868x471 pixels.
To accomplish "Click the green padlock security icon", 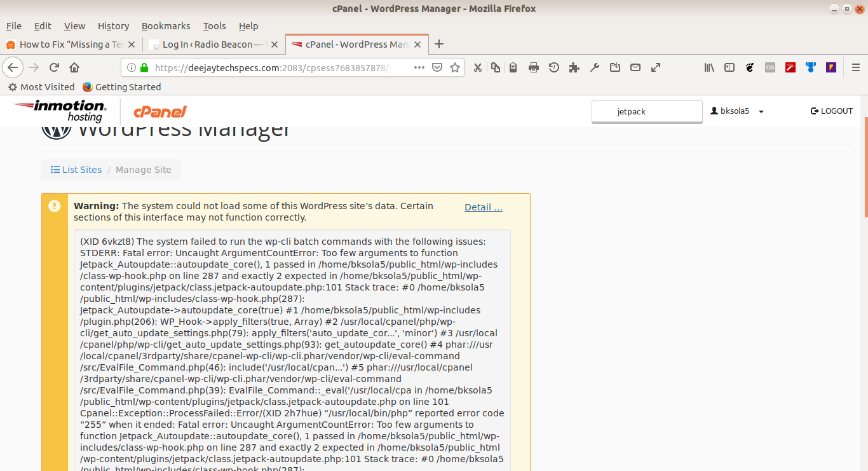I will [144, 67].
